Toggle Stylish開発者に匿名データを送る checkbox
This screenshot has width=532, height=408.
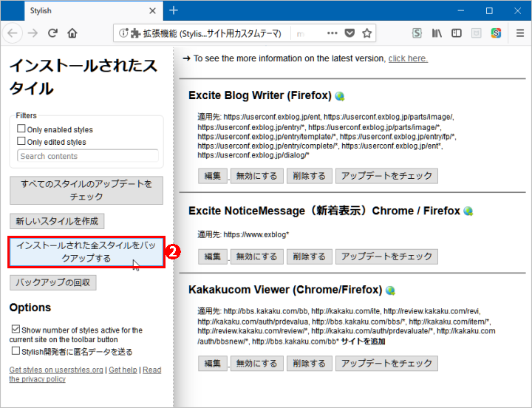point(16,350)
